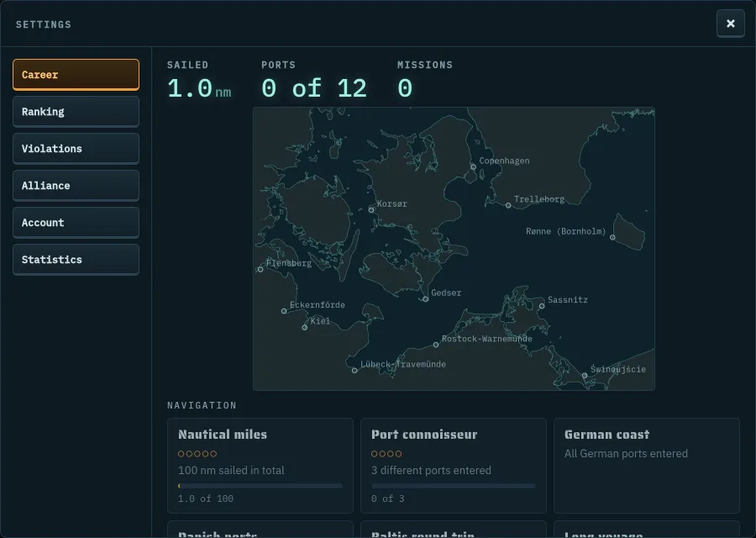Select the Rønne (Bornholm) port marker
Viewport: 756px width, 538px height.
612,237
